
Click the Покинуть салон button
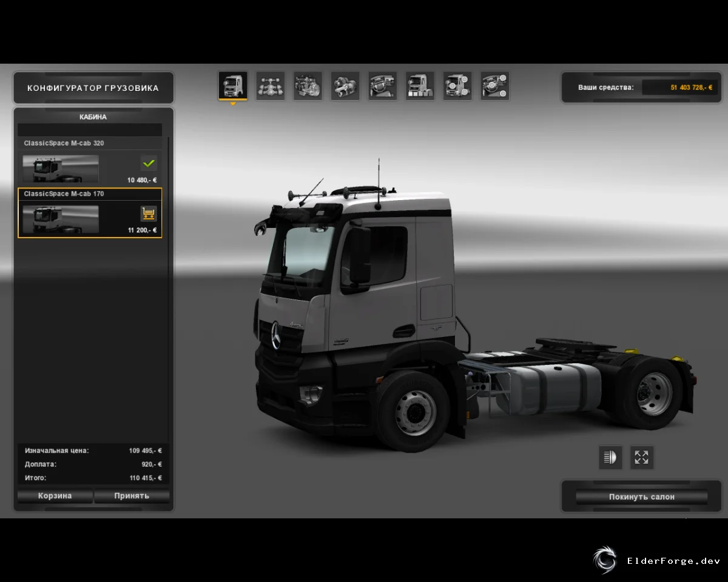pos(642,497)
